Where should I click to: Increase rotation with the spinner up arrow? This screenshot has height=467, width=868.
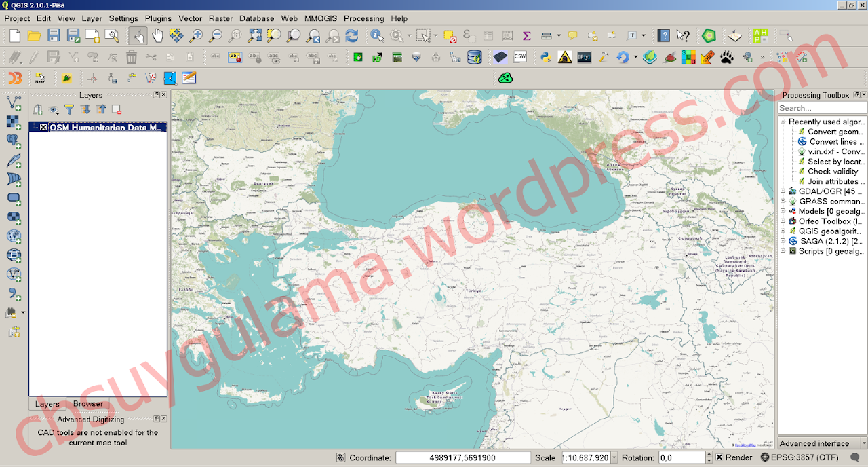pos(709,455)
